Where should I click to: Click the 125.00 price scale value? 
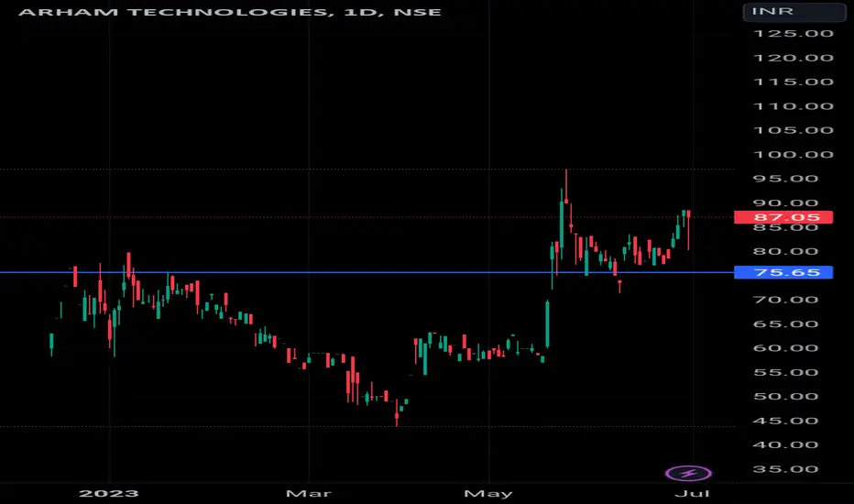(x=793, y=33)
